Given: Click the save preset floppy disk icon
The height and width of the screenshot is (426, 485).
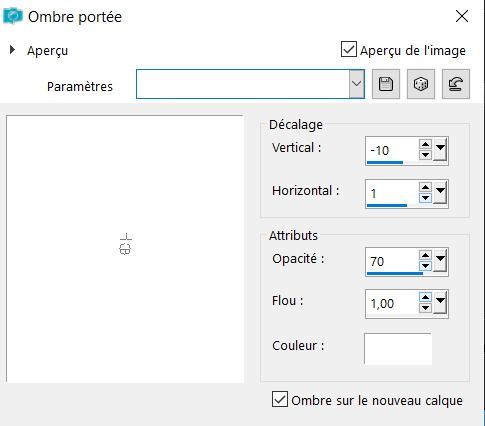Looking at the screenshot, I should coord(386,84).
